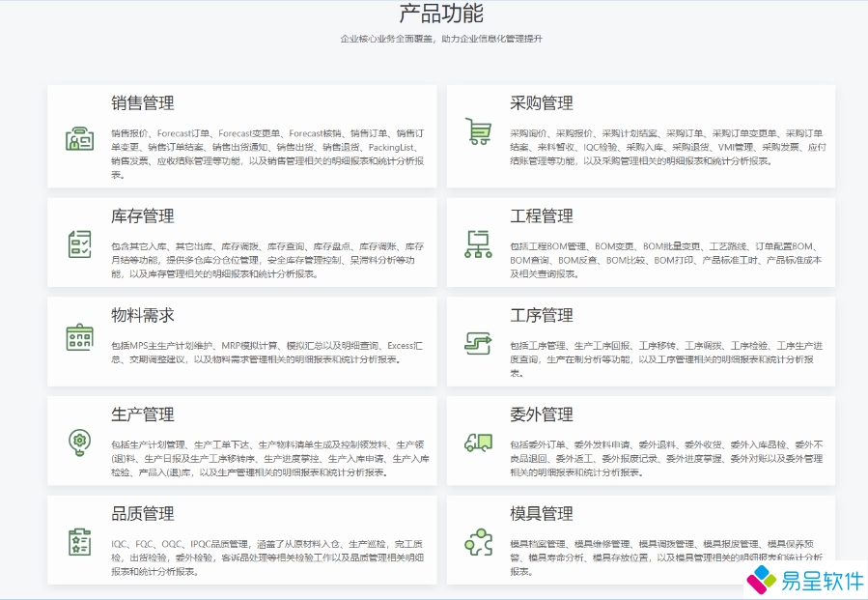
Task: Click the process management flow icon
Action: 478,342
